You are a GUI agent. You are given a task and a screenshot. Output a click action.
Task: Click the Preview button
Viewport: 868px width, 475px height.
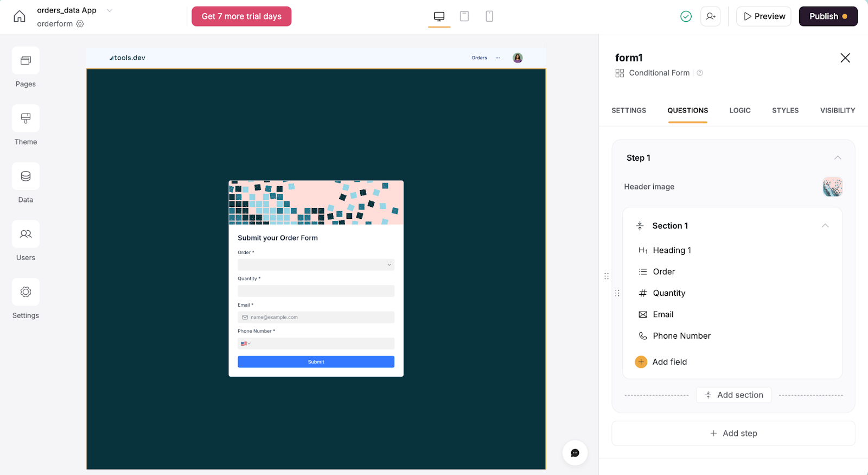coord(764,16)
